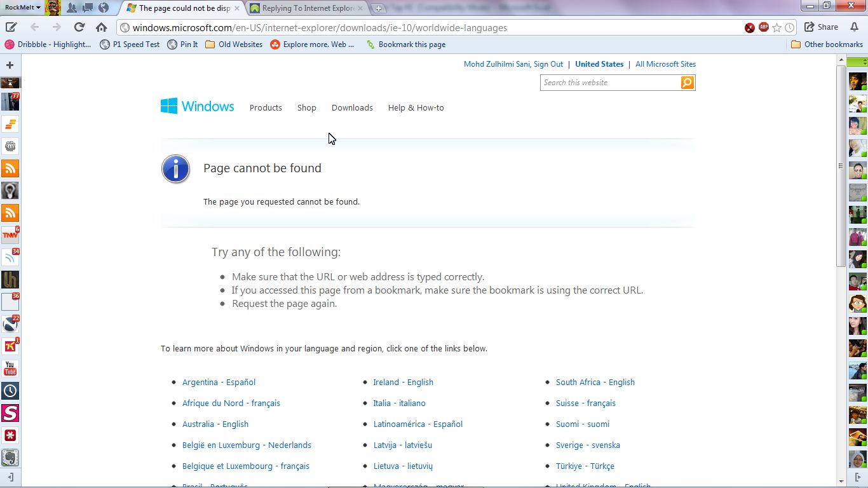Open the P1 Speed Test bookmark
Image resolution: width=868 pixels, height=488 pixels.
(x=130, y=44)
